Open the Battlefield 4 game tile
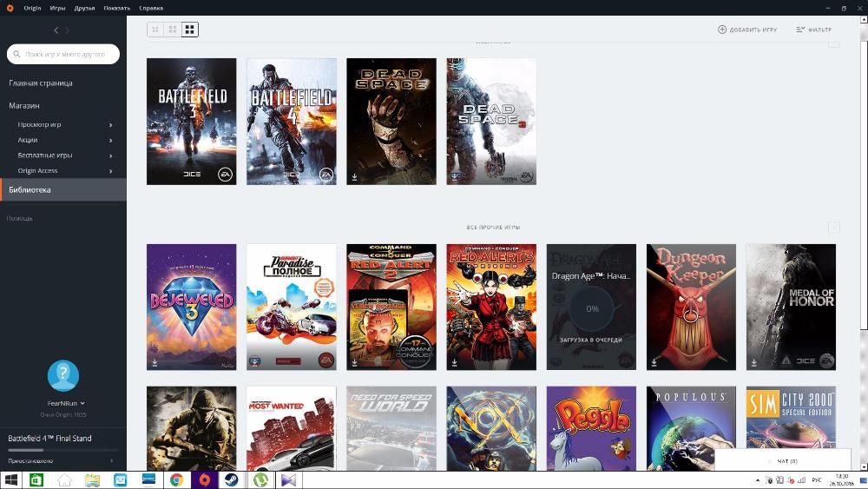Image resolution: width=868 pixels, height=489 pixels. coord(291,122)
